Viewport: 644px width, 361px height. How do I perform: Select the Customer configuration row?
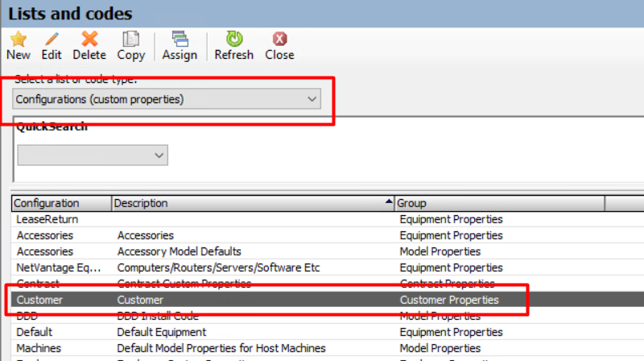tap(328, 300)
